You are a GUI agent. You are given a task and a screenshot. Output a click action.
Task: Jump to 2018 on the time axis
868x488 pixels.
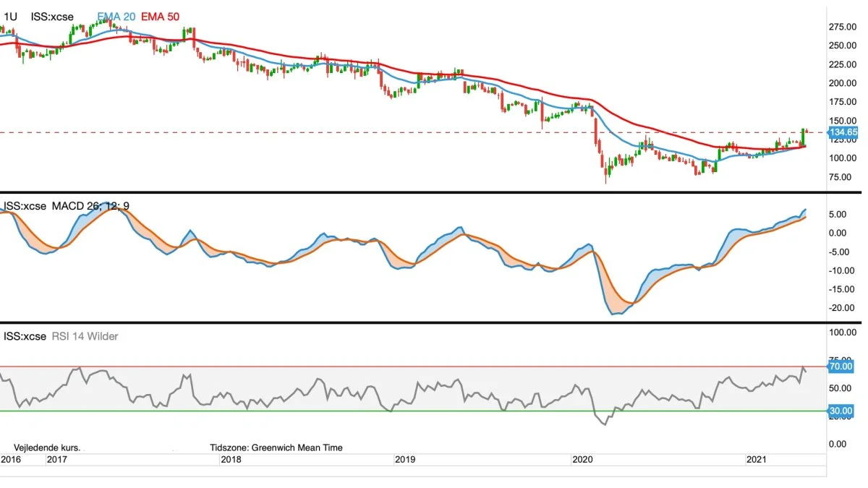(231, 459)
